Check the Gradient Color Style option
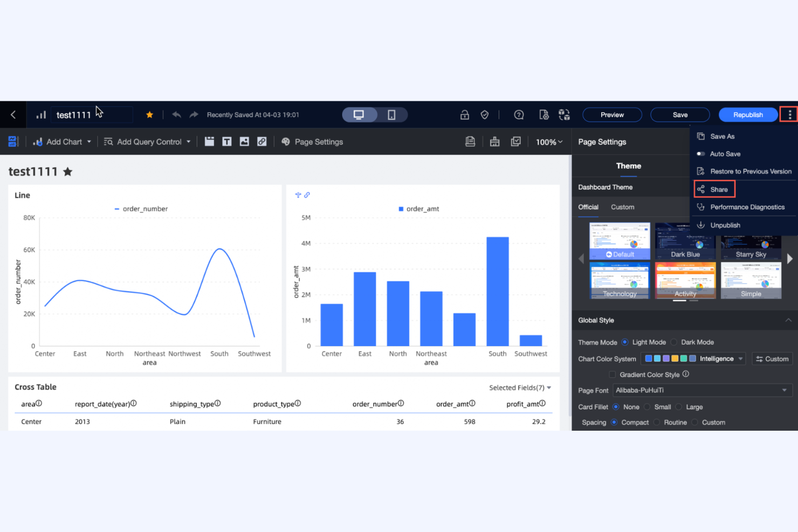Image resolution: width=798 pixels, height=532 pixels. [x=613, y=374]
